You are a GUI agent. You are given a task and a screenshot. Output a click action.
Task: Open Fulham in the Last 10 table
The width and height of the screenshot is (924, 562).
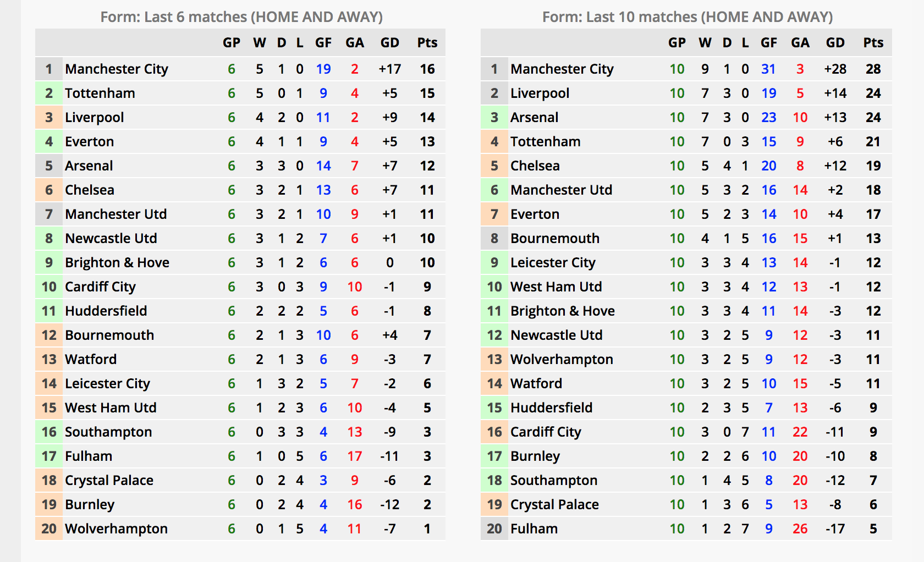pos(534,529)
